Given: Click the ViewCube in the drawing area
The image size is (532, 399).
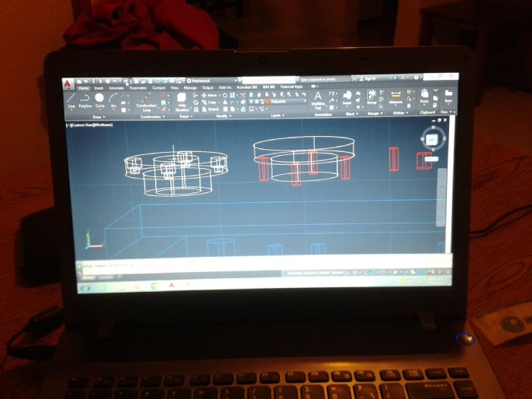Looking at the screenshot, I should point(432,138).
